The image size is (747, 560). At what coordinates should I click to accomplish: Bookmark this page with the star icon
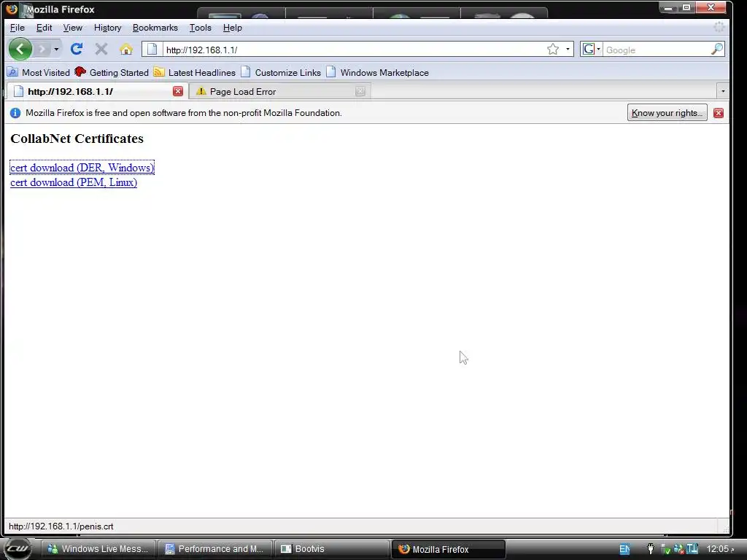pos(553,49)
